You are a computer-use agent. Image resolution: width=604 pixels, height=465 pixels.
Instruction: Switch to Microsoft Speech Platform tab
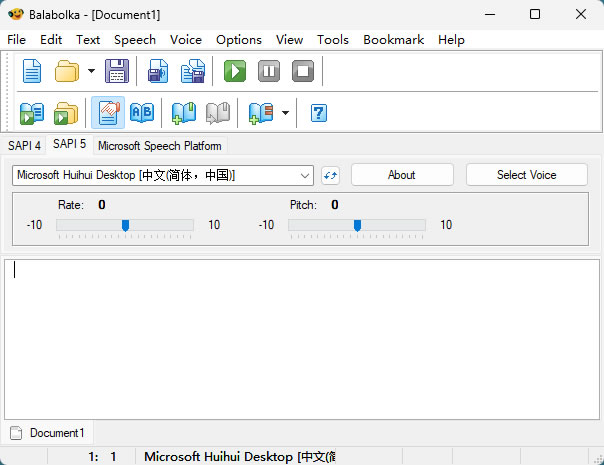pyautogui.click(x=159, y=146)
